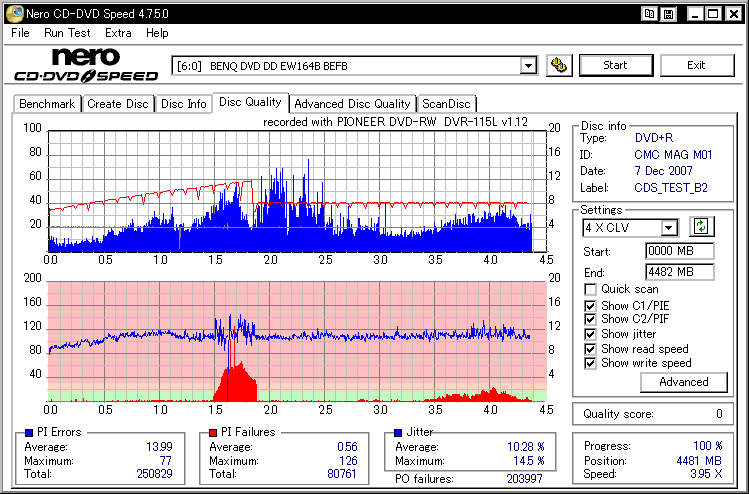Uncheck Show C1/PIE option
This screenshot has width=749, height=494.
click(591, 305)
